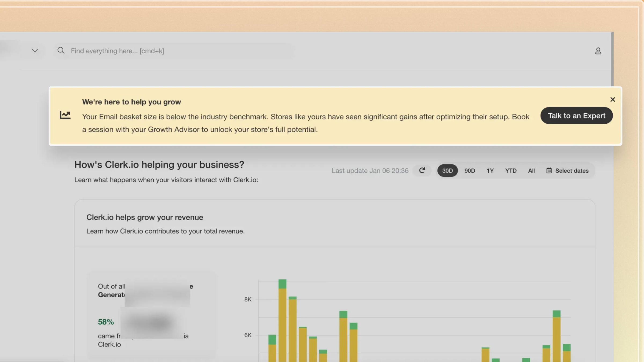
Task: Click the 'Last update Jan 06 20:36' timestamp
Action: [x=370, y=171]
